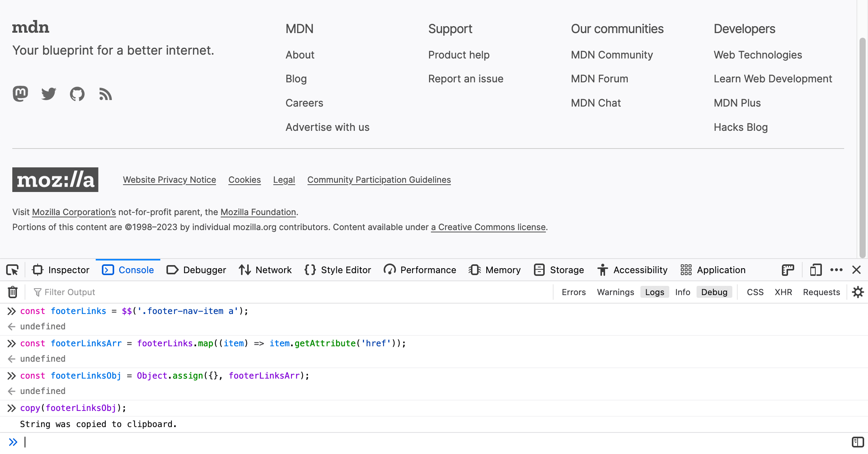This screenshot has height=454, width=868.
Task: Open the Memory tab
Action: point(494,270)
